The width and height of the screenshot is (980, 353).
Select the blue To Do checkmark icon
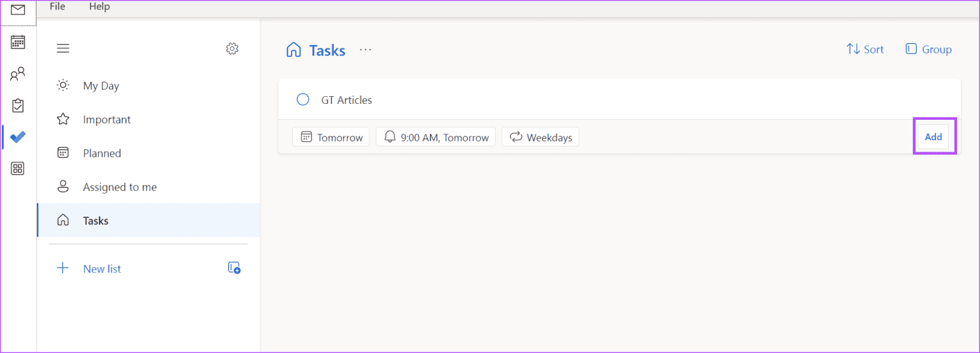pyautogui.click(x=18, y=137)
